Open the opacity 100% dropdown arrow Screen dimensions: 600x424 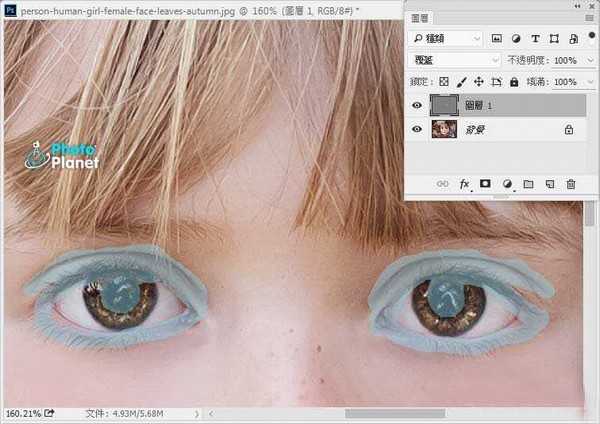(590, 60)
